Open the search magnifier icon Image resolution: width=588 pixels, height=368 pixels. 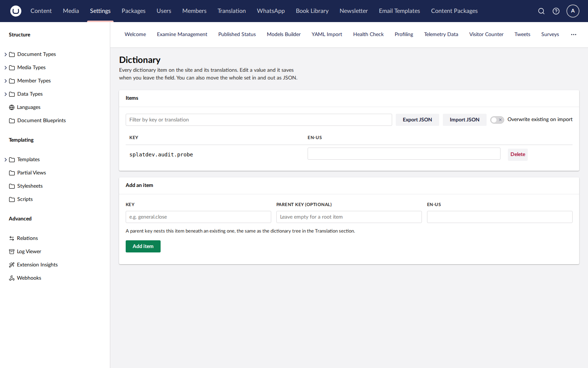(541, 11)
